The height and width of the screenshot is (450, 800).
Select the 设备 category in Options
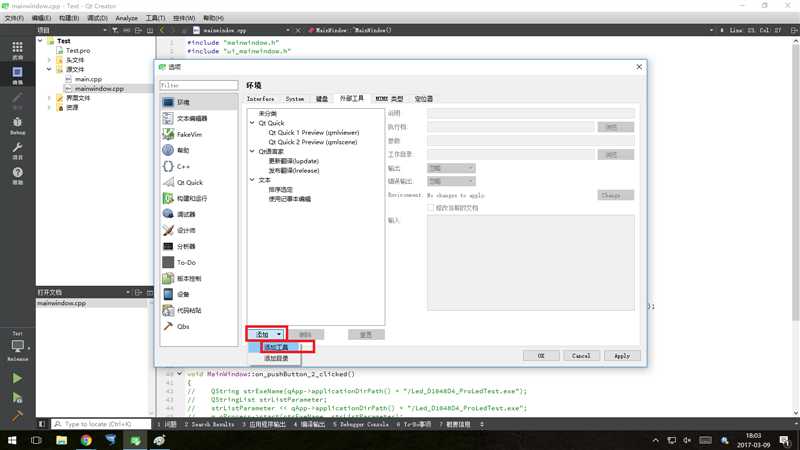[198, 294]
